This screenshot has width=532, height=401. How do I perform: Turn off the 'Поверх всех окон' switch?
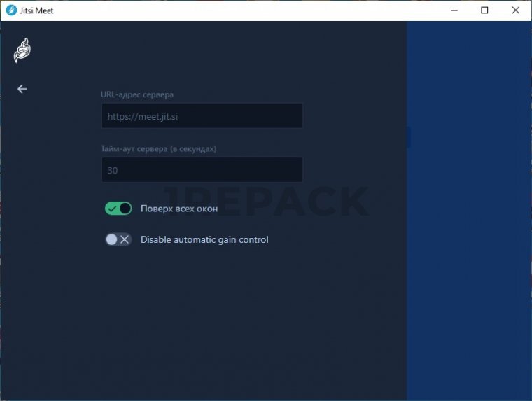(118, 209)
